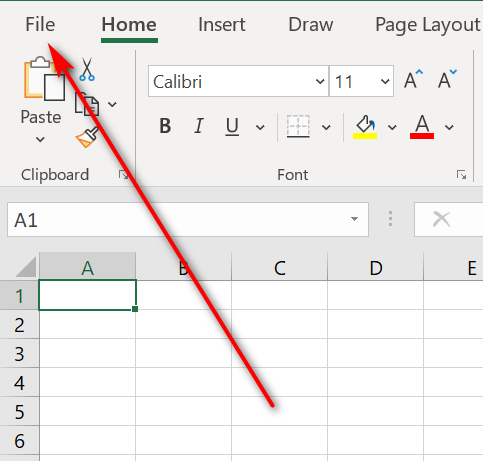Open the font size 11 dropdown
The image size is (483, 461).
[385, 81]
